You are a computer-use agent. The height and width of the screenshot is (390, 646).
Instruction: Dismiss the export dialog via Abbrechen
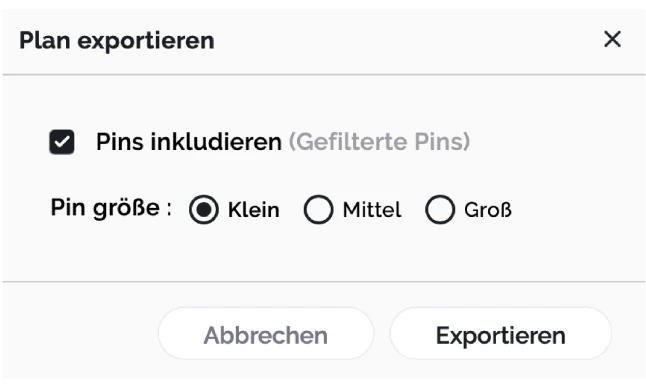266,333
